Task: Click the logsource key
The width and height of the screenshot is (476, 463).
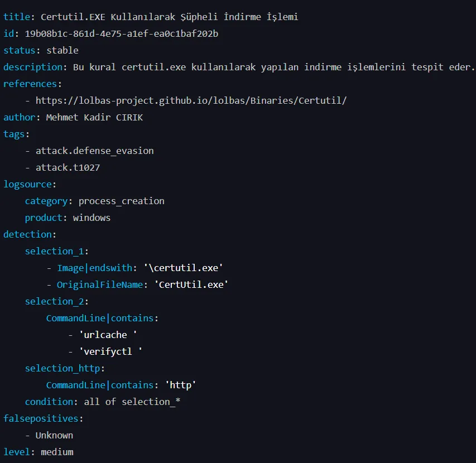Action: (27, 185)
